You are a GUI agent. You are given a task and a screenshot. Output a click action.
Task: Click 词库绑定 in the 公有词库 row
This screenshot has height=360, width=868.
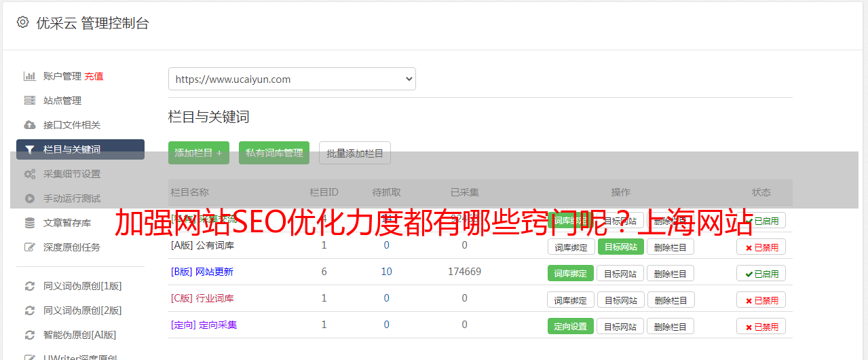(x=571, y=247)
